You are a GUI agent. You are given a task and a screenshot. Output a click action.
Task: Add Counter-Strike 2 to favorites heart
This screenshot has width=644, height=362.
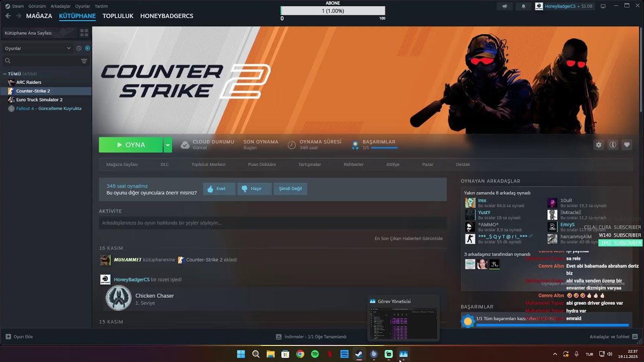(x=627, y=145)
